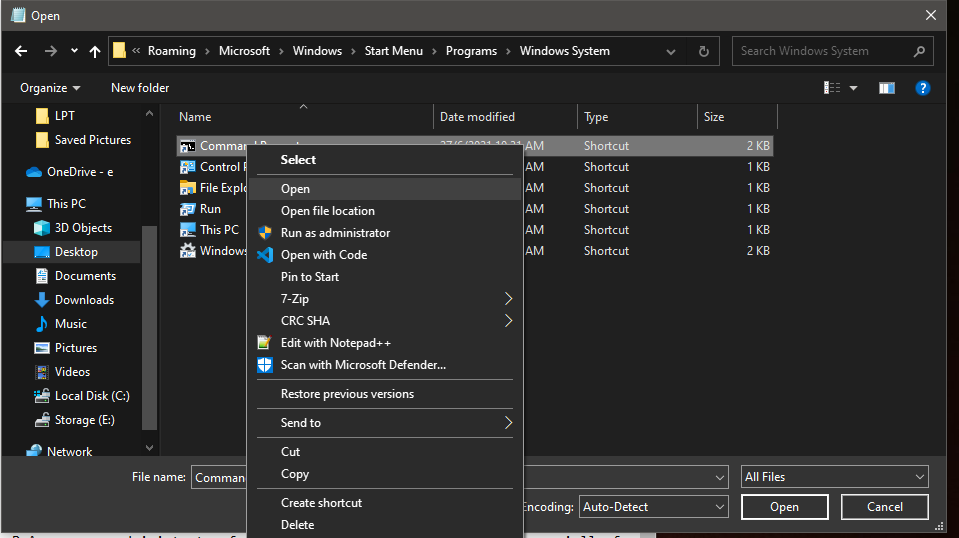
Task: Open the view options dropdown arrow
Action: tap(853, 88)
